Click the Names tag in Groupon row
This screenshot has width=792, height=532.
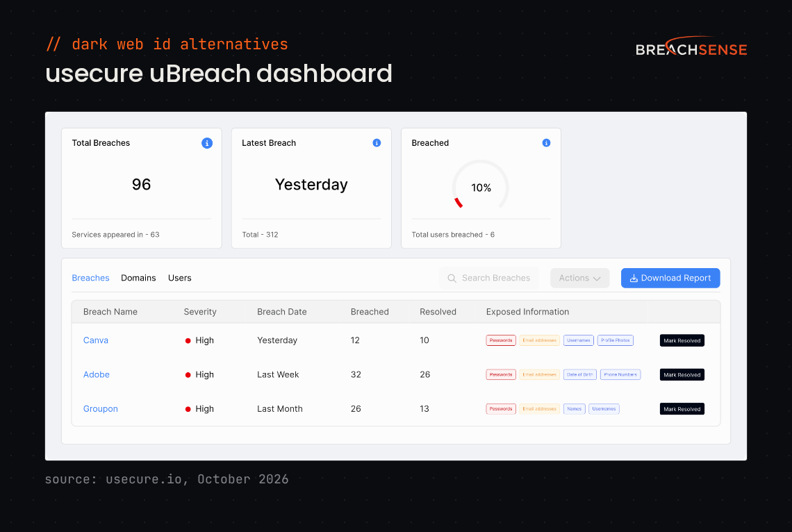click(575, 409)
